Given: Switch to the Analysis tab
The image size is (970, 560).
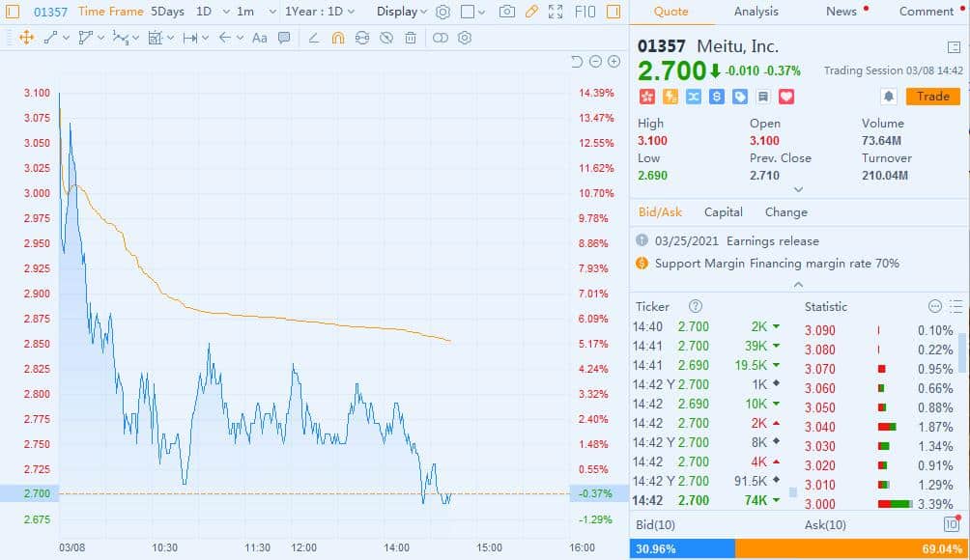Looking at the screenshot, I should click(756, 12).
